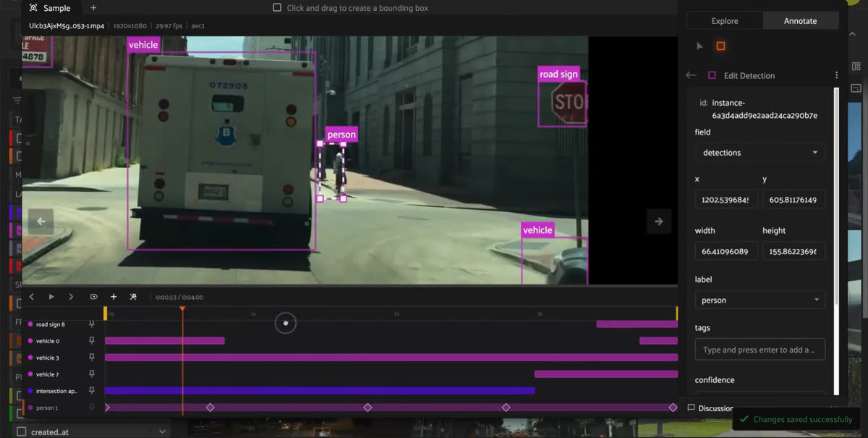Image resolution: width=868 pixels, height=438 pixels.
Task: Select the vehicle label near bottom right
Action: [537, 230]
